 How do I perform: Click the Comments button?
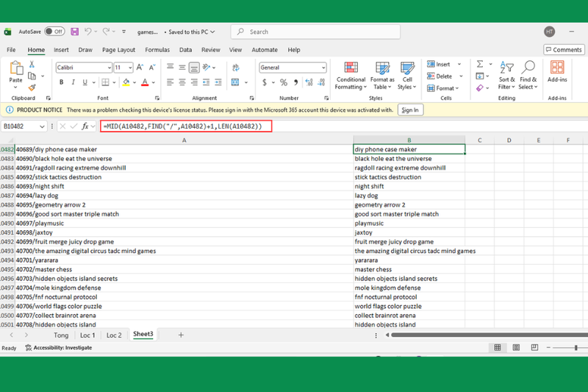[x=564, y=49]
